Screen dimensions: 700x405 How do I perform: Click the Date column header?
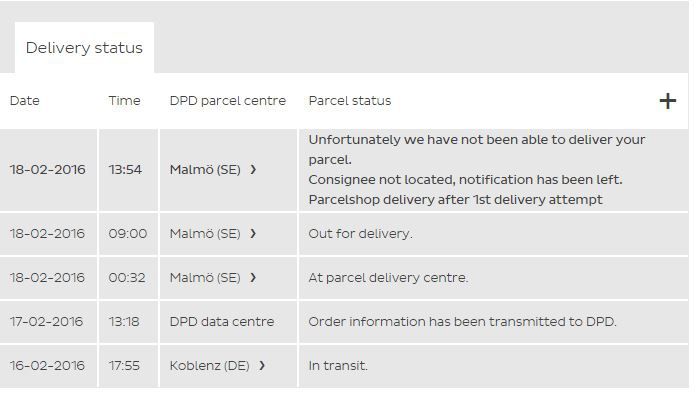[25, 100]
